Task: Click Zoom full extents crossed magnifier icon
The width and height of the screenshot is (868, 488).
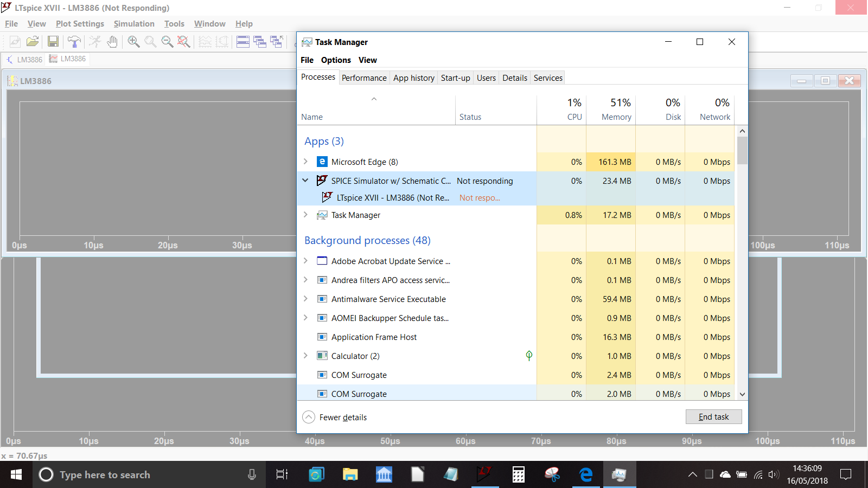Action: click(x=184, y=42)
